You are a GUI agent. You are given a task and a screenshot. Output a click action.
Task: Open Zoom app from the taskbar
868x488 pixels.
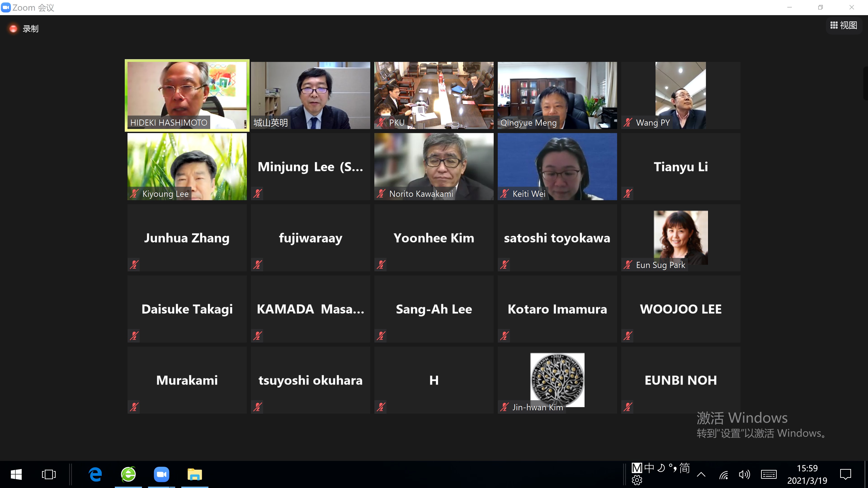(x=162, y=474)
